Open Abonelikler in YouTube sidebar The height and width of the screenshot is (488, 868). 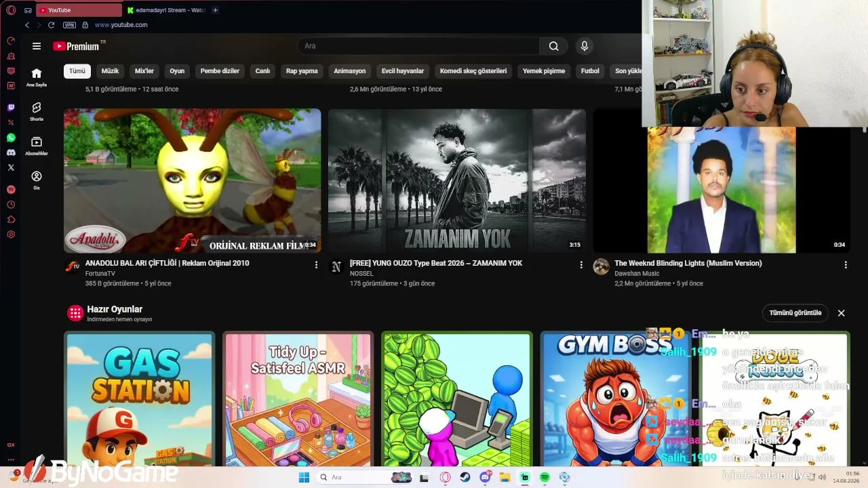[37, 146]
